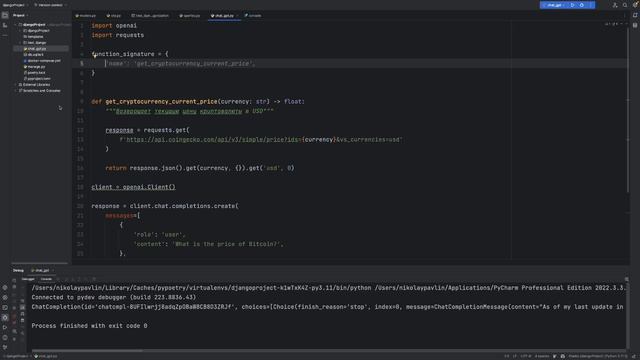The image size is (640, 360).
Task: Expand the djangoProject subfolder
Action: click(20, 31)
